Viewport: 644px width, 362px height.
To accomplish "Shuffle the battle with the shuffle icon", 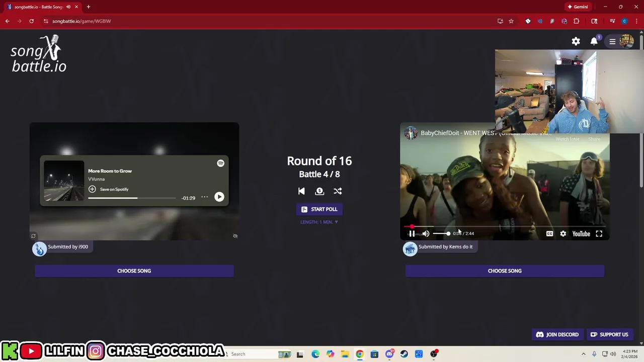I will [338, 191].
